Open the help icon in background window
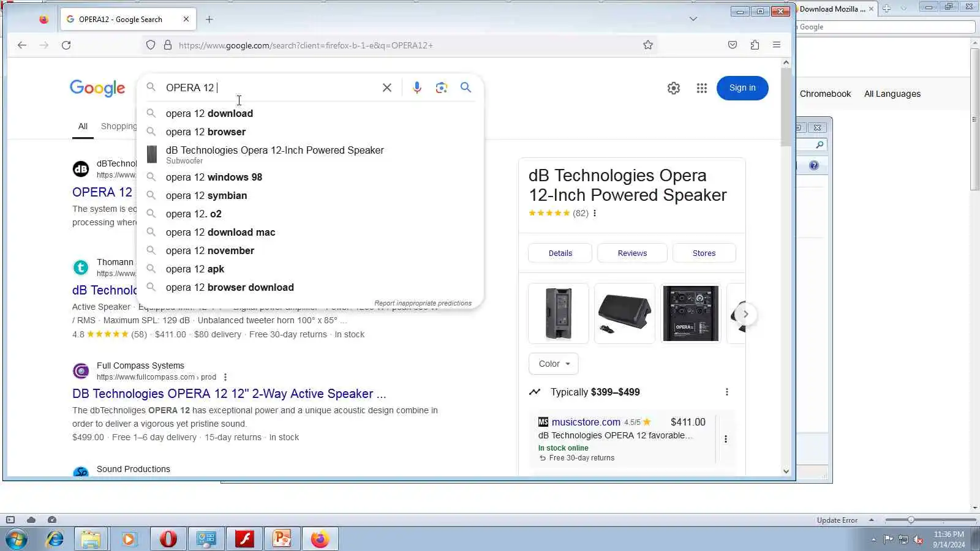Screen dimensions: 980x551 [x=814, y=165]
